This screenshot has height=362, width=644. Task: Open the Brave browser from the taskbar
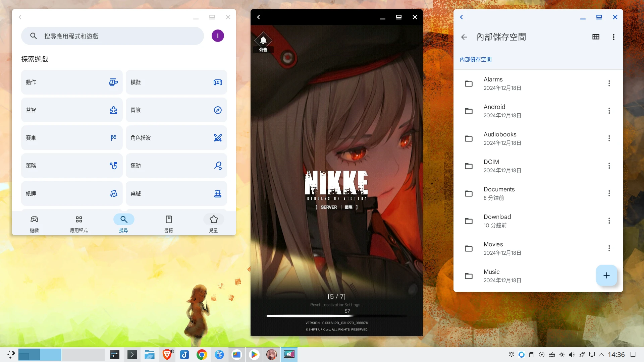(167, 355)
